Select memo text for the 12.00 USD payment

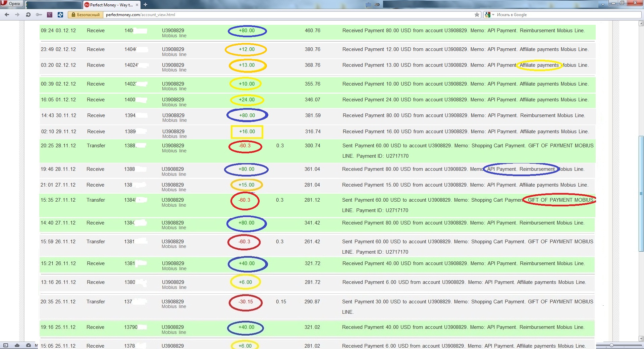465,49
